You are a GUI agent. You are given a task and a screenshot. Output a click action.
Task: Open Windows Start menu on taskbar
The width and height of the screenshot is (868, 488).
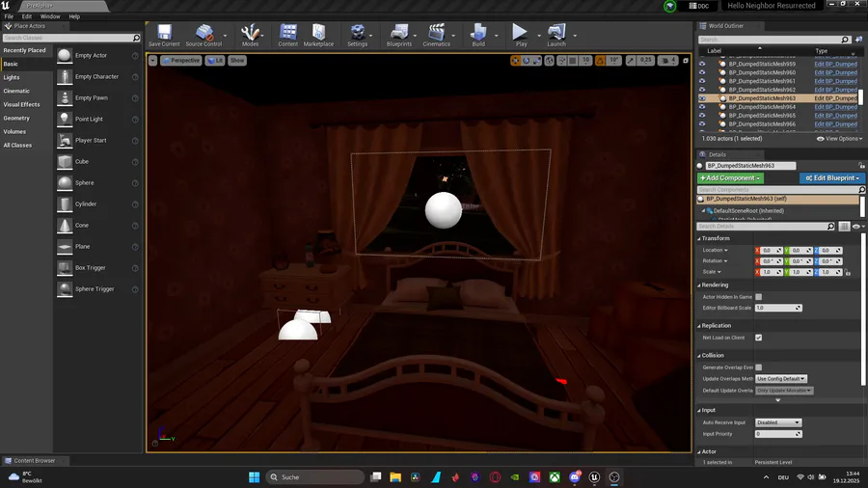[x=254, y=477]
